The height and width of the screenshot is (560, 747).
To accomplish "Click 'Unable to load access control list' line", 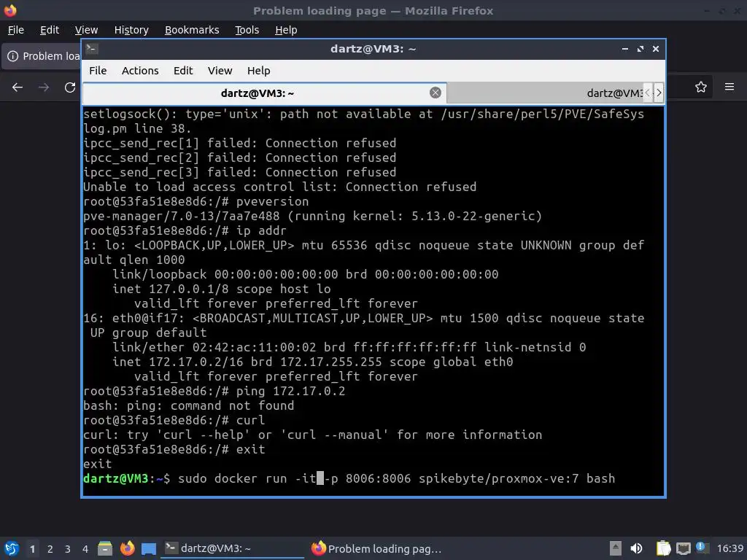I will [280, 187].
